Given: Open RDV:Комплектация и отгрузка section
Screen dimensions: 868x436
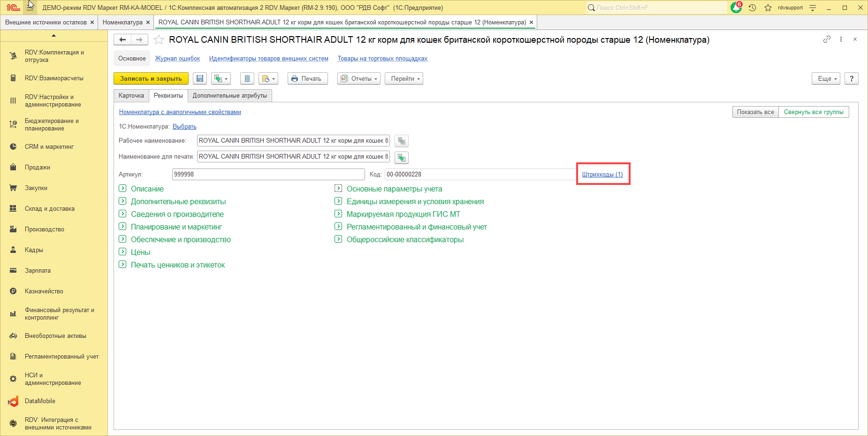Looking at the screenshot, I should pos(54,56).
